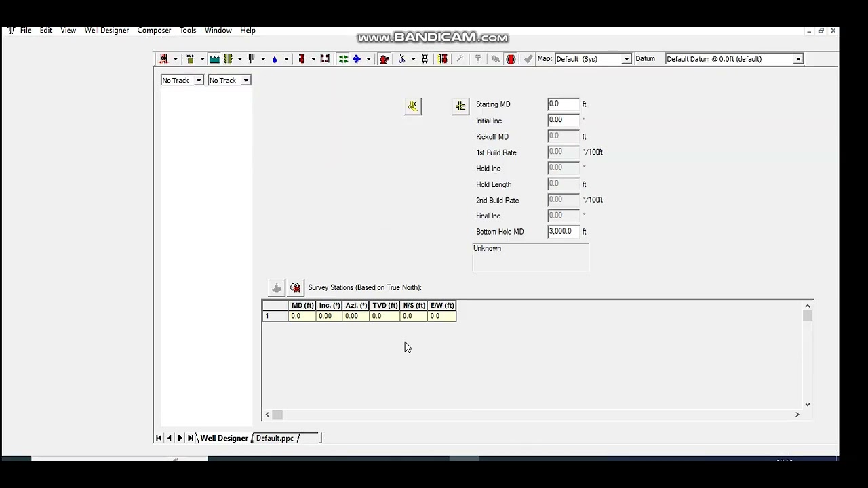Click the red gauge icon beside Survey Stations
Viewport: 868px width, 488px height.
[296, 288]
